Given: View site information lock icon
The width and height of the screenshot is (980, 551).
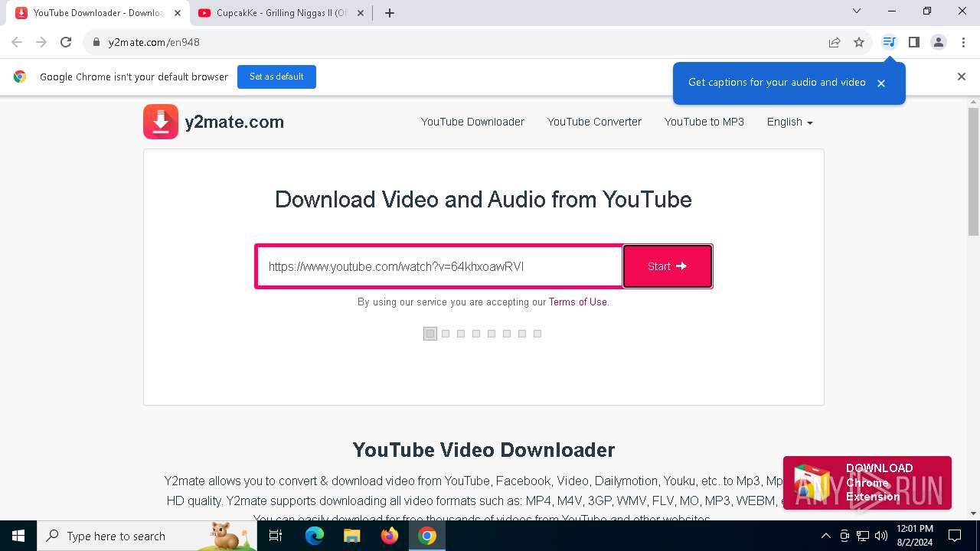Looking at the screenshot, I should click(x=96, y=42).
